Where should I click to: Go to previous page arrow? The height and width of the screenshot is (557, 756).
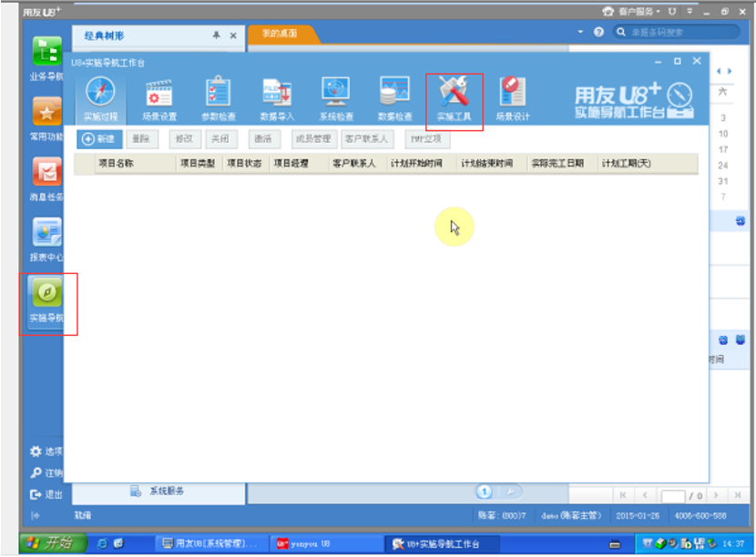[645, 495]
